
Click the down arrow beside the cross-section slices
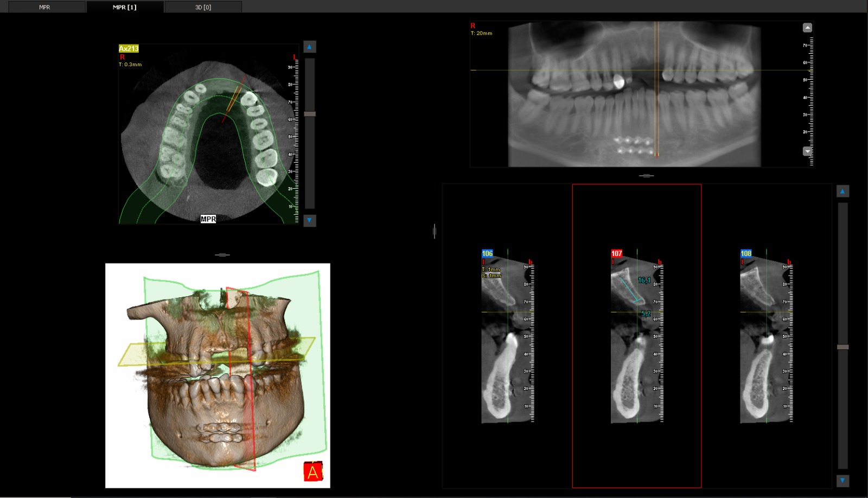843,480
